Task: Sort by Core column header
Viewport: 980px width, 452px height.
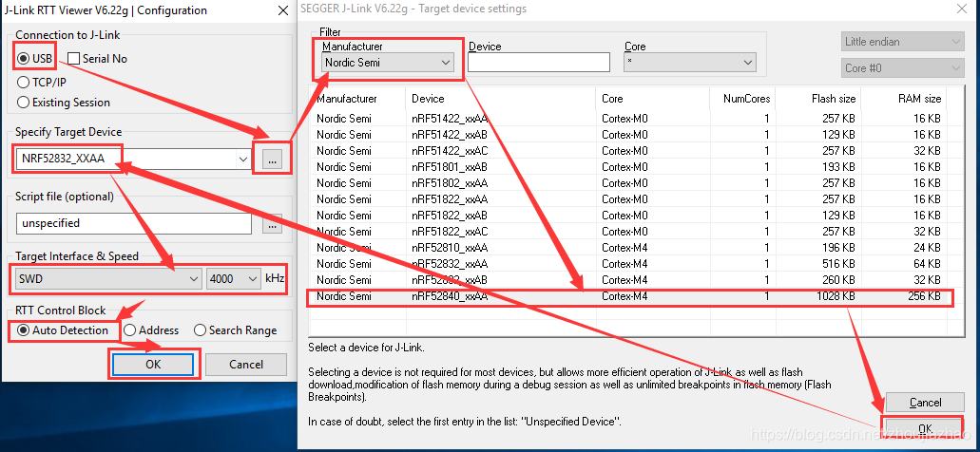Action: coord(653,99)
